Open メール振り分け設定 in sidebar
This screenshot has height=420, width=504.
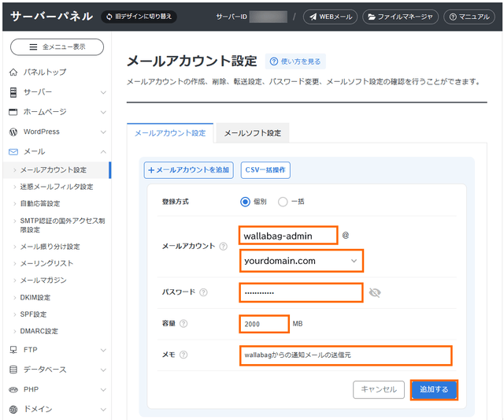[x=50, y=247]
